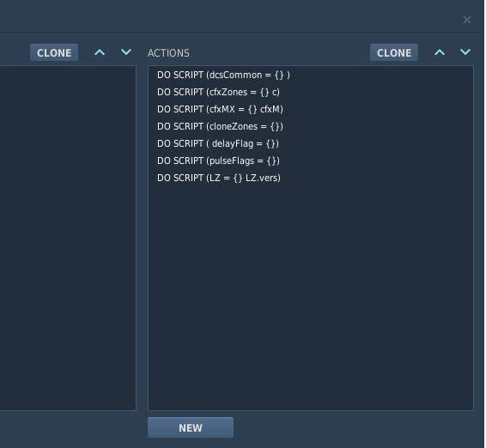The height and width of the screenshot is (448, 486).
Task: Move selected action down in ACTIONS list
Action: coord(465,52)
